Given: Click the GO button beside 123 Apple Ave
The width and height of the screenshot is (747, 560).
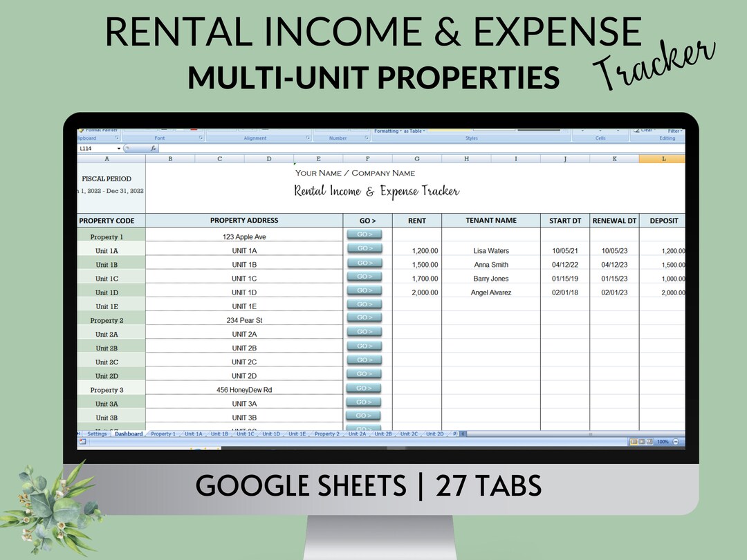Looking at the screenshot, I should 364,235.
